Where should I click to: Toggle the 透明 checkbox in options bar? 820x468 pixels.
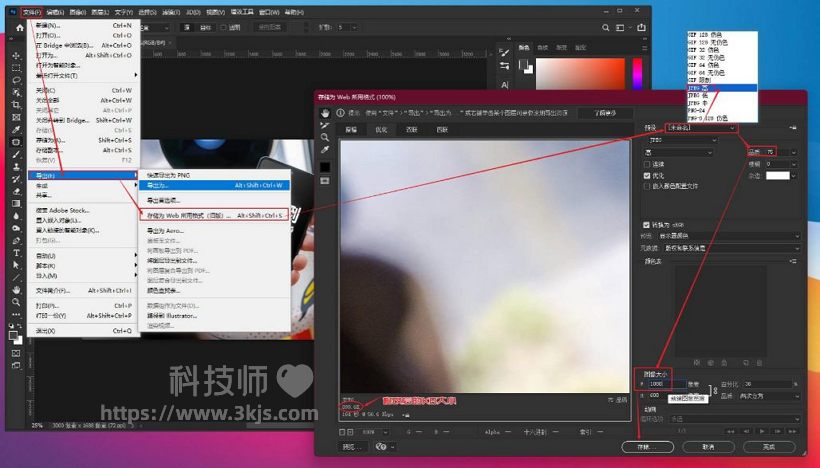click(x=224, y=28)
